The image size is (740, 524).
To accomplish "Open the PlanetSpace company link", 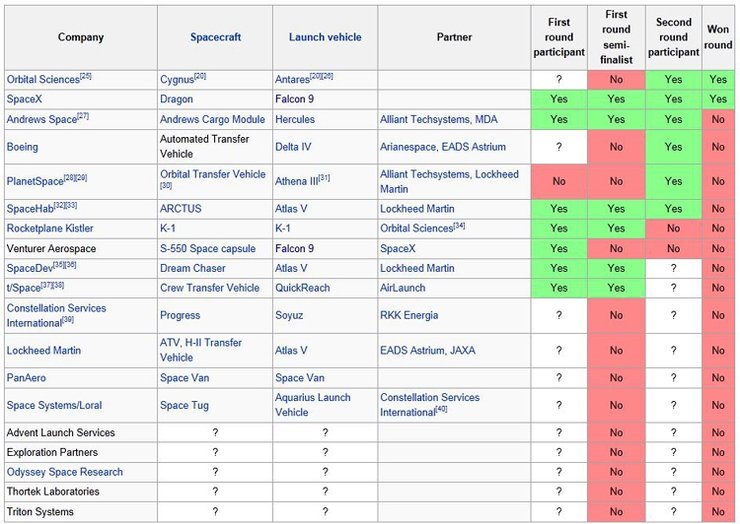I will [x=35, y=181].
